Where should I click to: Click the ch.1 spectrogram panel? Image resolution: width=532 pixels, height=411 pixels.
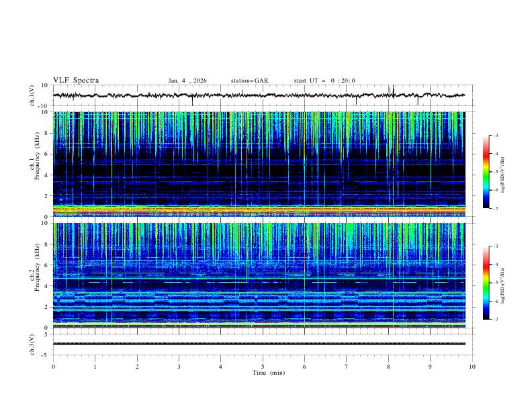259,164
